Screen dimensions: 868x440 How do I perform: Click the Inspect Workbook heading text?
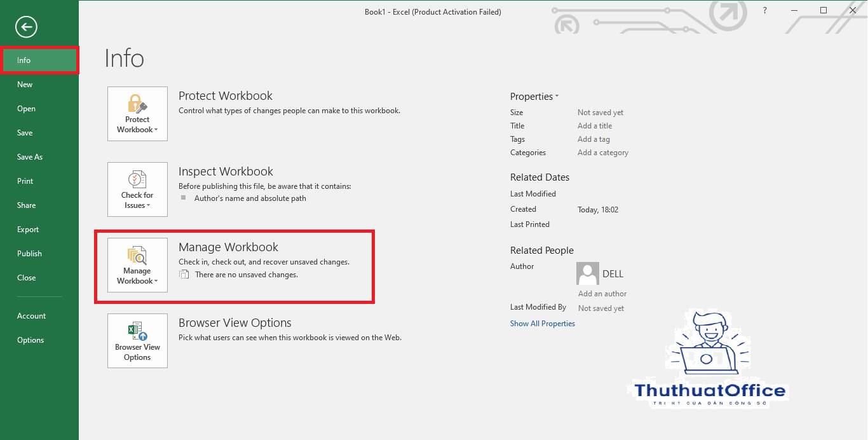click(226, 172)
